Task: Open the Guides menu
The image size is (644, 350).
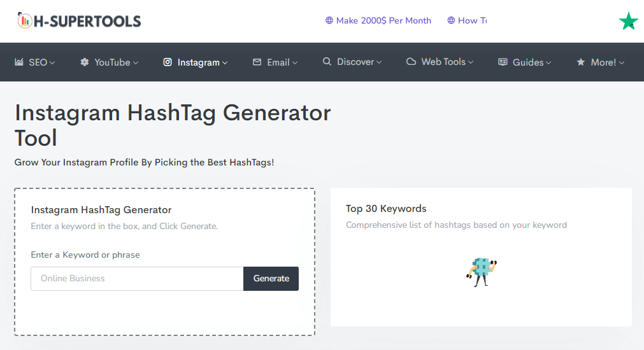Action: (x=528, y=62)
